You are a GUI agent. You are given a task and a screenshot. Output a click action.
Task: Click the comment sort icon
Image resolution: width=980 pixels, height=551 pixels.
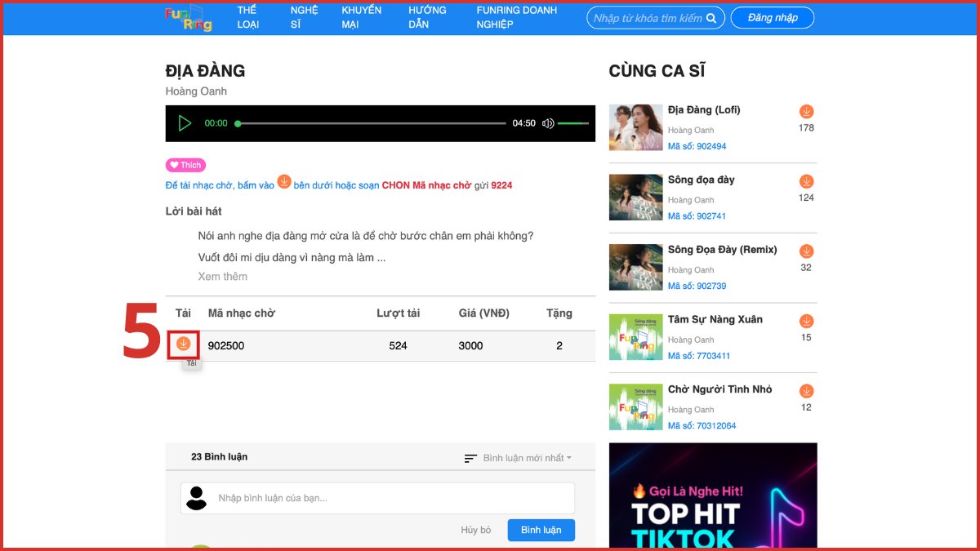coord(470,458)
